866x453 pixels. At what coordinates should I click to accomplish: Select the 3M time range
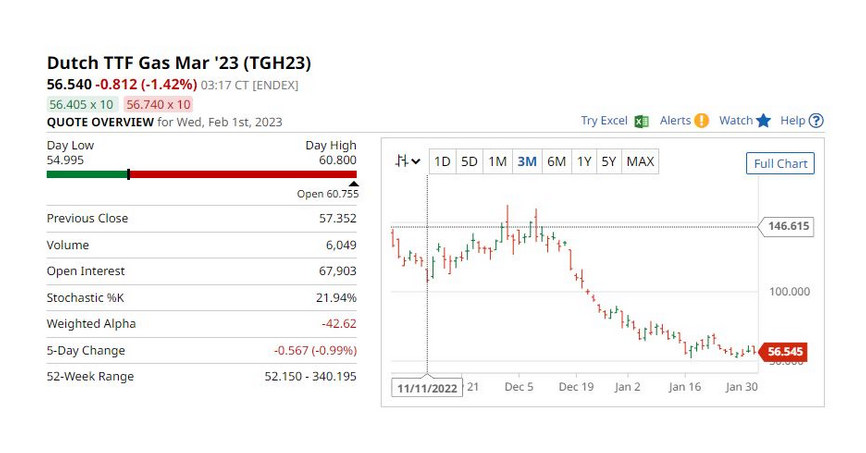tap(527, 161)
